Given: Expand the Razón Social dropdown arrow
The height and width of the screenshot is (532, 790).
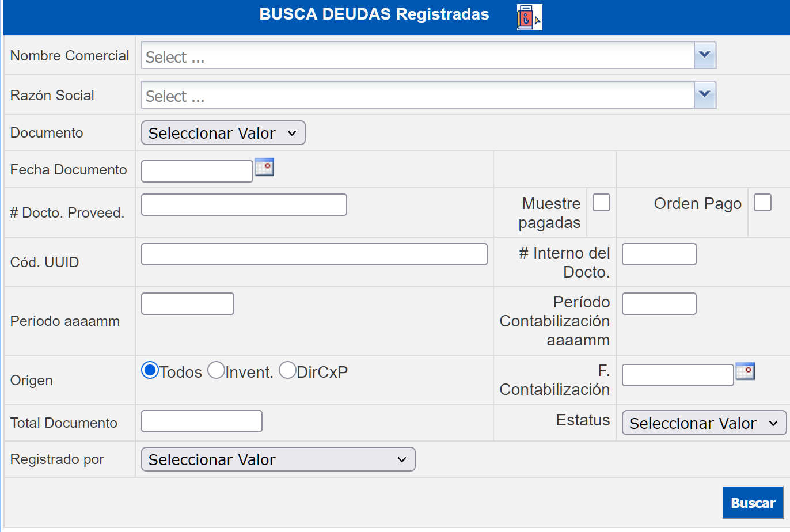Looking at the screenshot, I should click(705, 94).
